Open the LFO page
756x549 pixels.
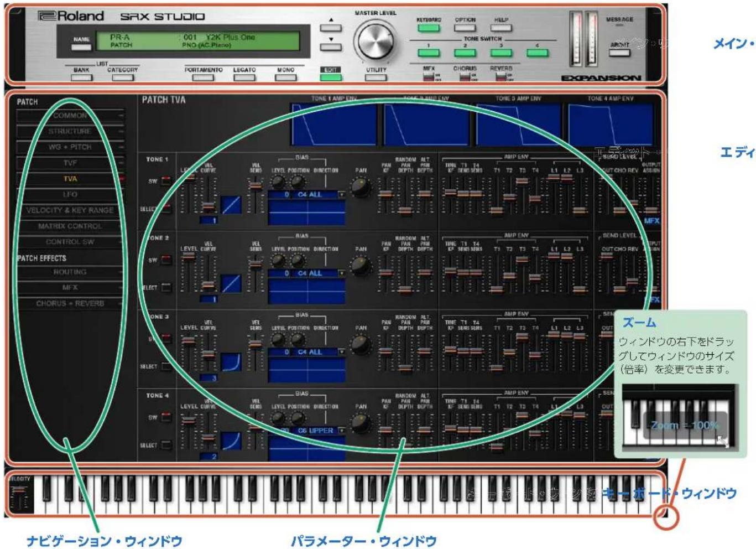coord(70,195)
